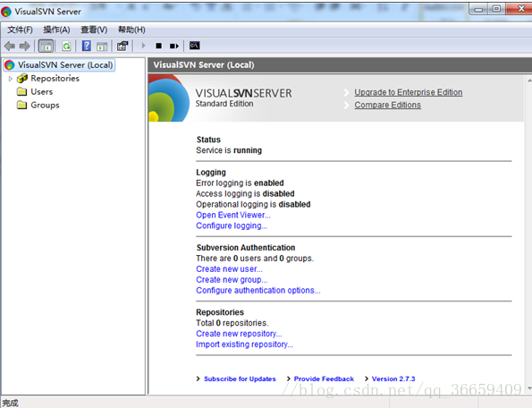Click the Compare Editions link

click(387, 106)
